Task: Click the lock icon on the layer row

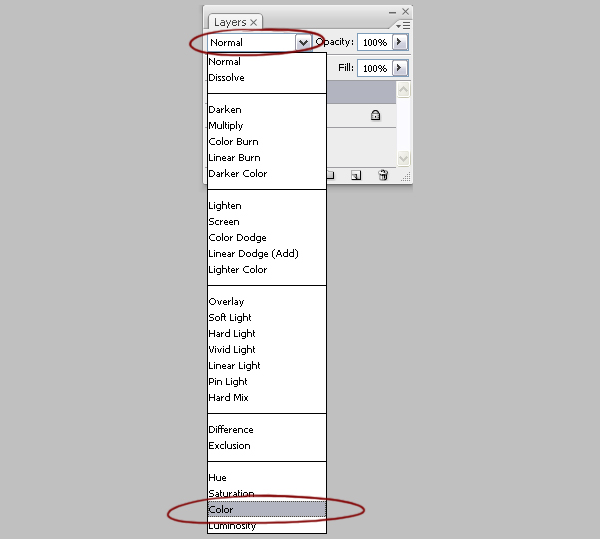Action: pyautogui.click(x=375, y=115)
